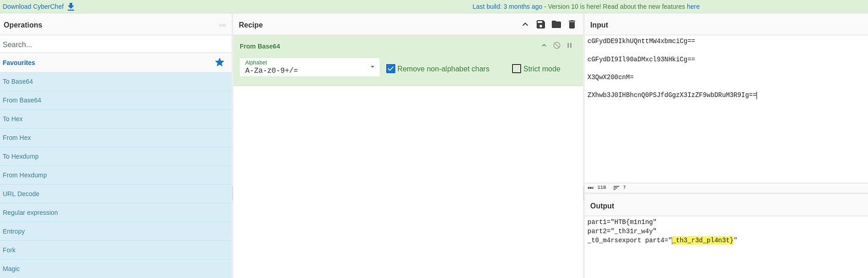The width and height of the screenshot is (868, 278).
Task: Click the Favourites star icon
Action: click(219, 63)
